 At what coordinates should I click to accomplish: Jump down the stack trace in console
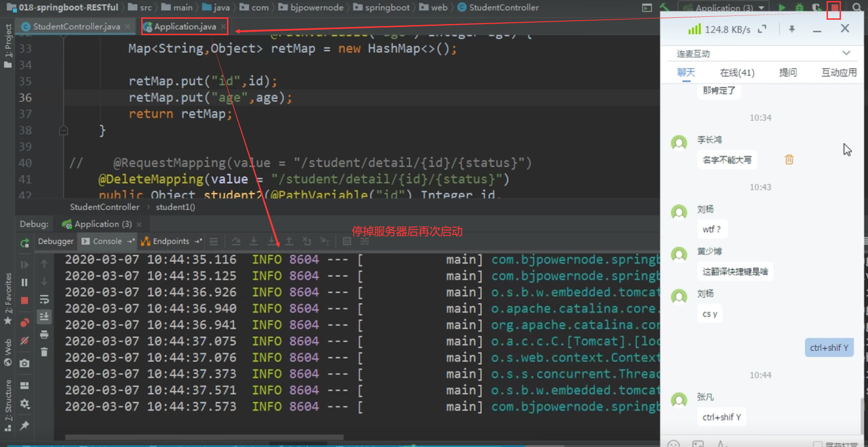click(44, 281)
